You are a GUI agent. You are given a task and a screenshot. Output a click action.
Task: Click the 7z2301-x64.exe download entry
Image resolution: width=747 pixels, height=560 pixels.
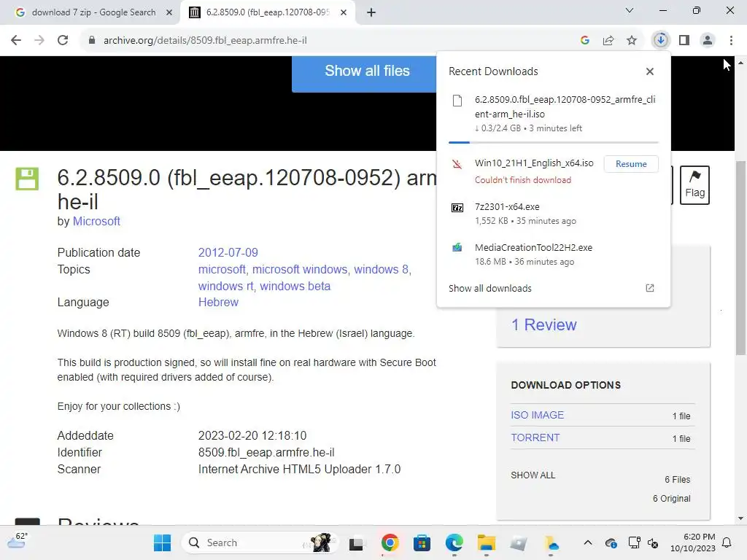pyautogui.click(x=553, y=214)
